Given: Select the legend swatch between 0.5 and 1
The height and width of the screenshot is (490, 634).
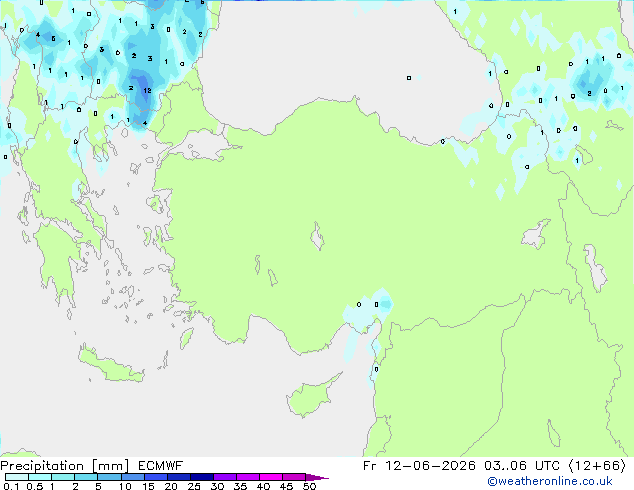Looking at the screenshot, I should pos(40,477).
